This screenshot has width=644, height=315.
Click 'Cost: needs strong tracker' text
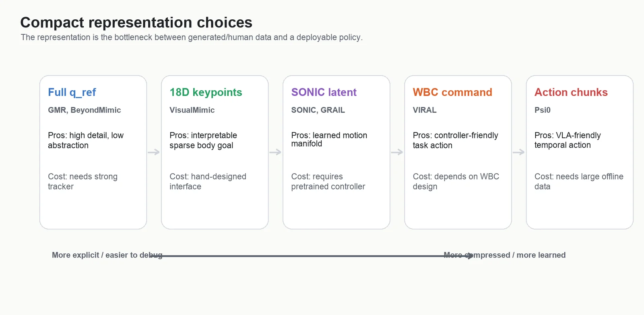tap(83, 181)
